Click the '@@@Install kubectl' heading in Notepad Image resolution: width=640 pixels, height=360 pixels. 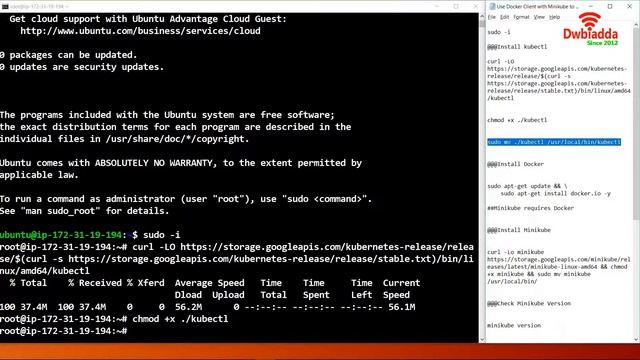click(x=517, y=47)
